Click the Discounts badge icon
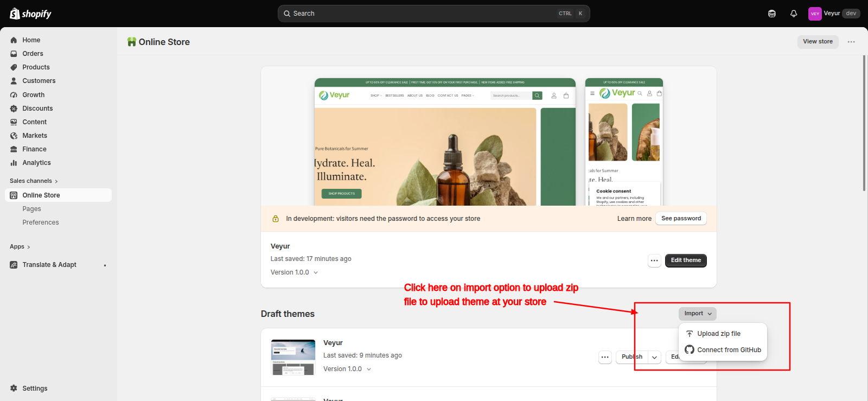 click(x=14, y=109)
